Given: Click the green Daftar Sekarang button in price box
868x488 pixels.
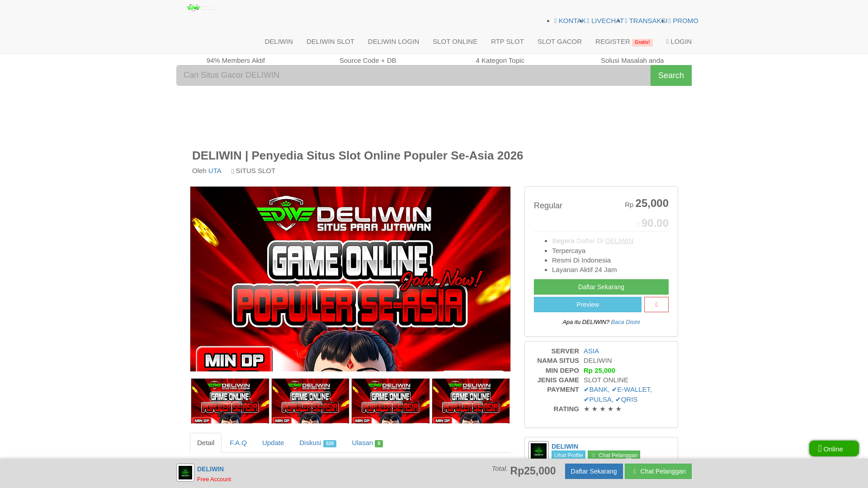Looking at the screenshot, I should pyautogui.click(x=601, y=287).
